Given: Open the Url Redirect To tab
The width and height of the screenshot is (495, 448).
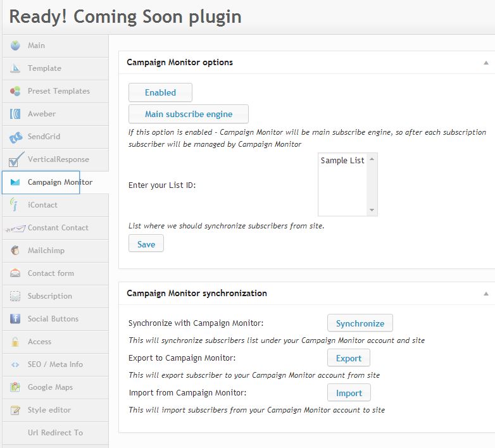Looking at the screenshot, I should [x=56, y=433].
